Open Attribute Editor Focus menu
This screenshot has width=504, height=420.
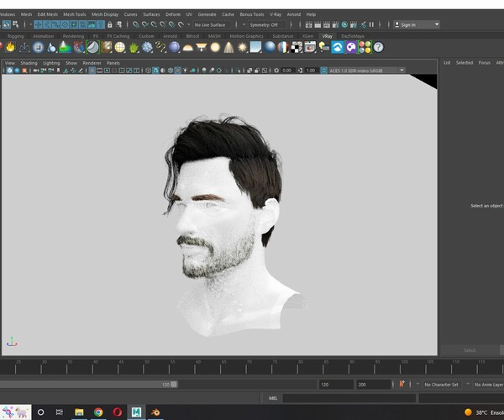(x=485, y=63)
